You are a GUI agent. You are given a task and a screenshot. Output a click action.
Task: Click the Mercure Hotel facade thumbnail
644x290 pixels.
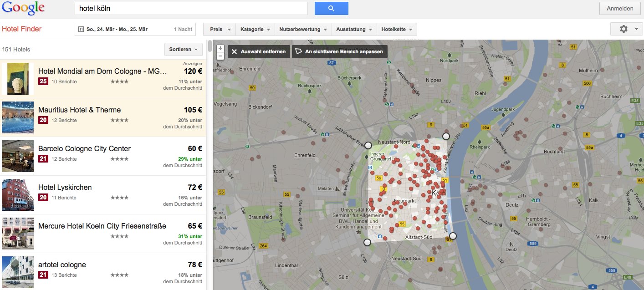(18, 234)
